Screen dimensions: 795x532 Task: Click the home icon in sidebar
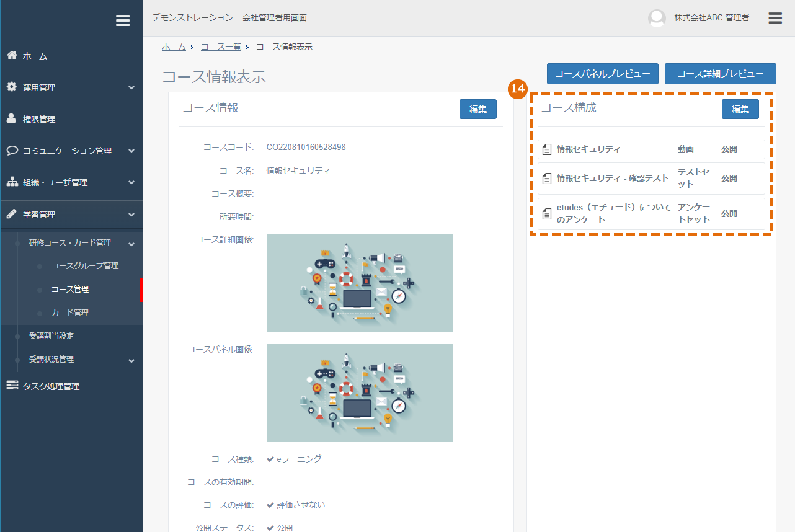pyautogui.click(x=12, y=55)
